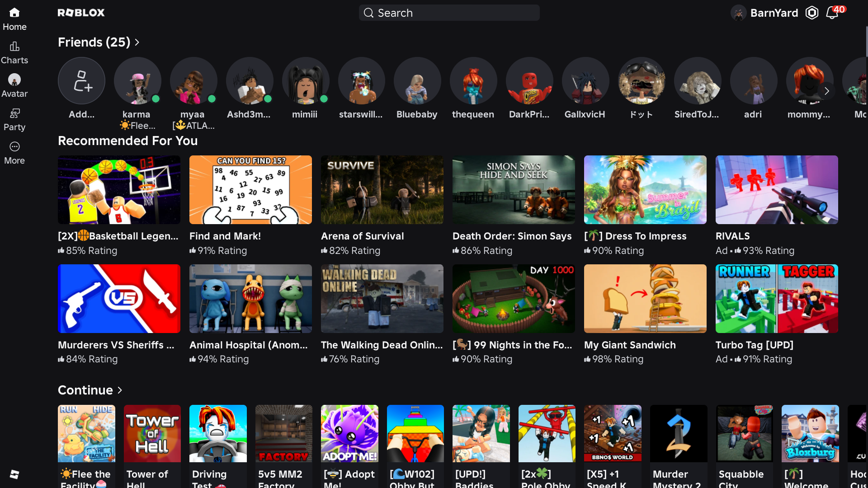868x488 pixels.
Task: Expand the Continue section
Action: 90,390
